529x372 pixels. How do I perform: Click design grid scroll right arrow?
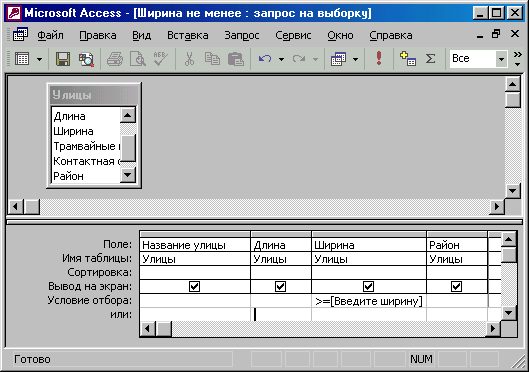pos(493,328)
